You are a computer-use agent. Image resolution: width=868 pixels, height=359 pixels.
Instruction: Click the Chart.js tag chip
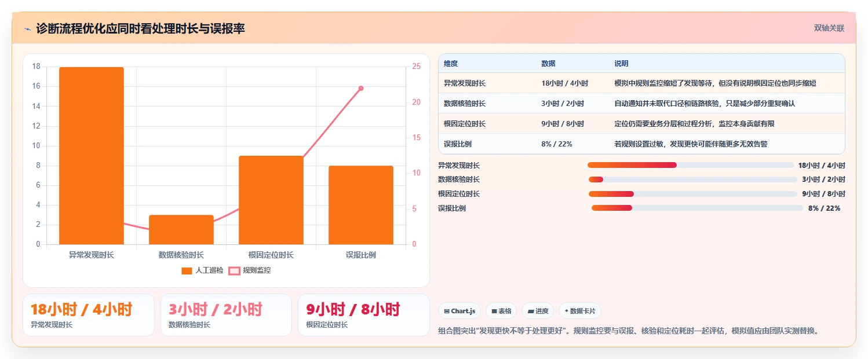pos(459,311)
